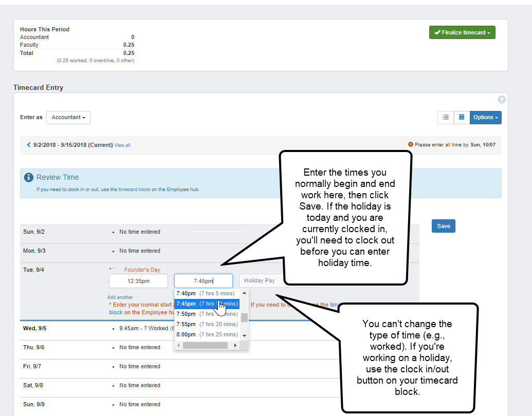Select 7:45pm from the time list
The height and width of the screenshot is (416, 532).
click(x=207, y=304)
